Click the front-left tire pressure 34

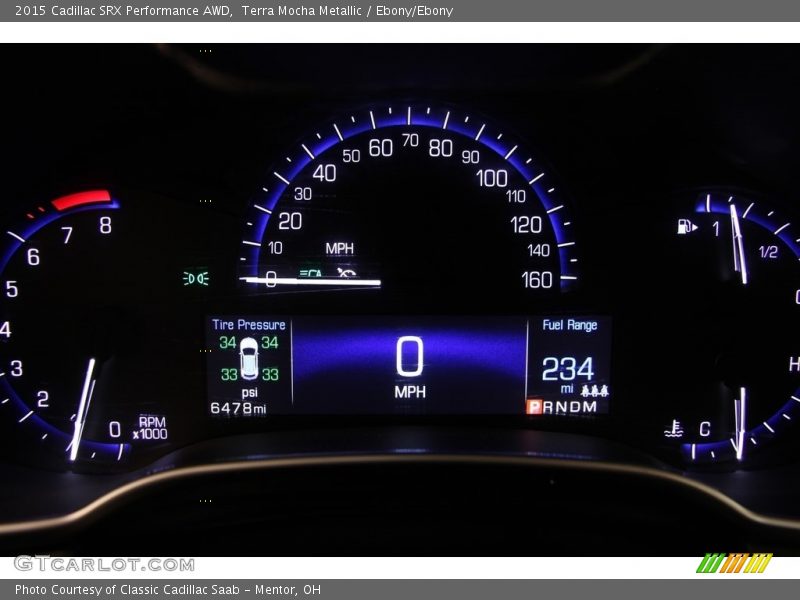click(x=228, y=342)
